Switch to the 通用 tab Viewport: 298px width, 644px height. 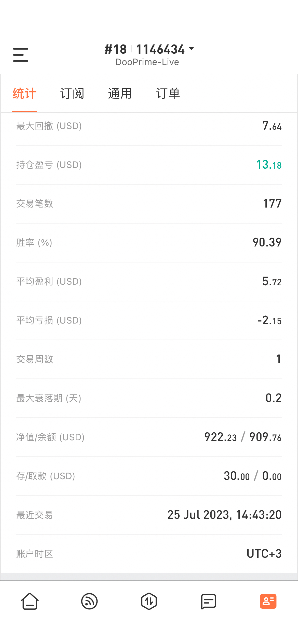coord(120,94)
